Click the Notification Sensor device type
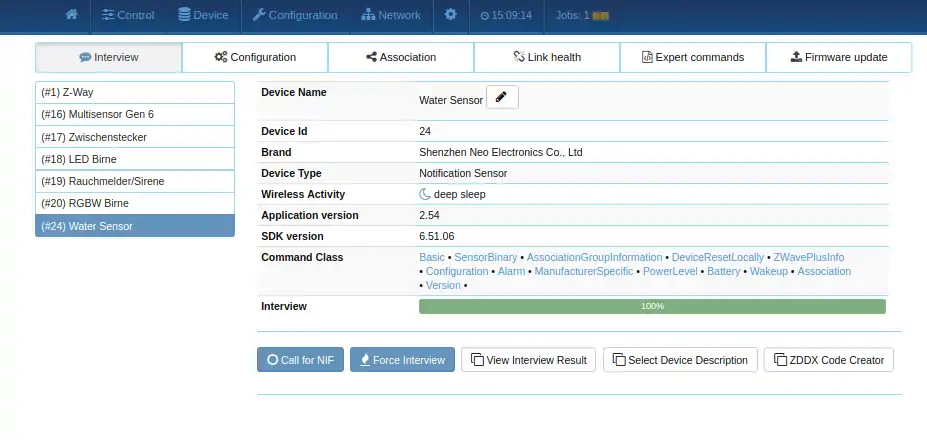The width and height of the screenshot is (927, 440). coord(463,173)
